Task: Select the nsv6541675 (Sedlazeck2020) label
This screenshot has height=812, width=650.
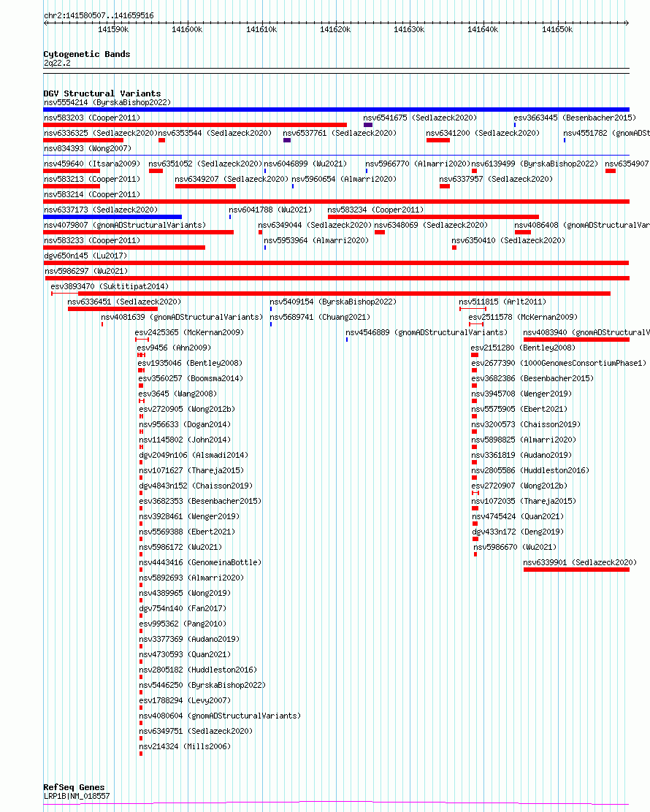Action: [x=420, y=118]
